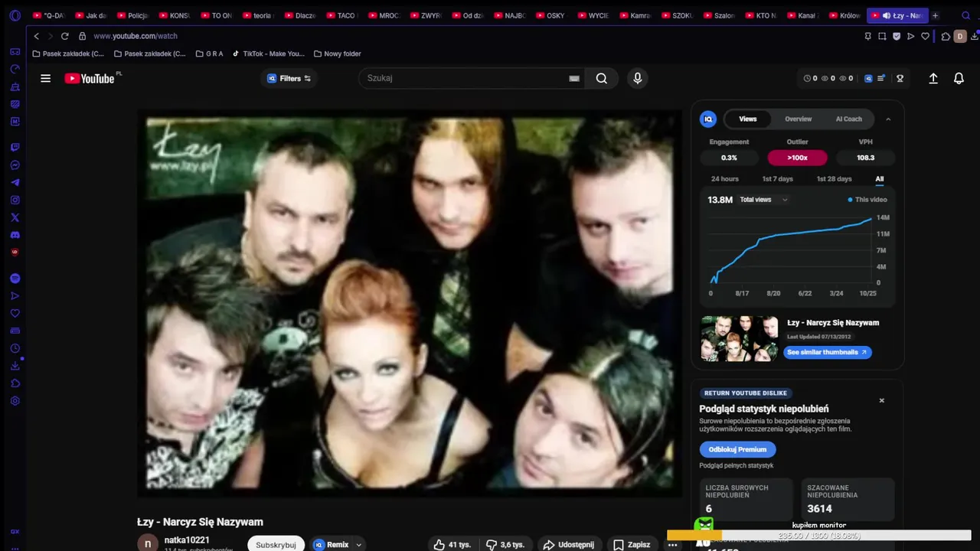The width and height of the screenshot is (980, 551).
Task: Open the trophy icon in vidIQ toolbar
Action: 900,78
